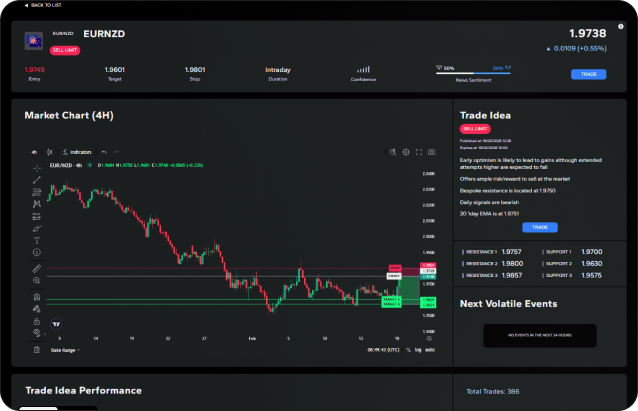Enter fullscreen chart mode
Screen dimensions: 638x411
420,152
